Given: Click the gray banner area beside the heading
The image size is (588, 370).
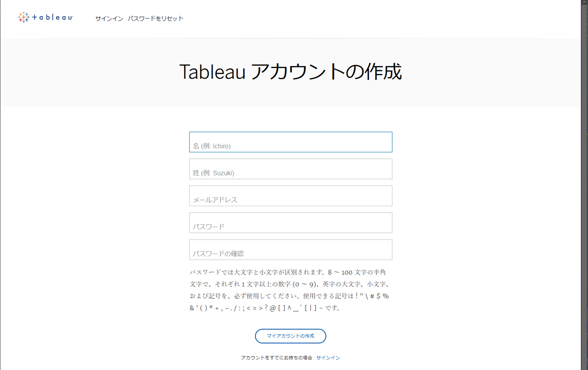Looking at the screenshot, I should pyautogui.click(x=89, y=72).
